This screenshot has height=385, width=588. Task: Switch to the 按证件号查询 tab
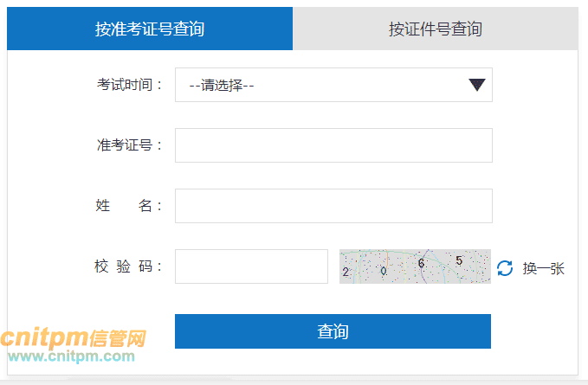(435, 29)
